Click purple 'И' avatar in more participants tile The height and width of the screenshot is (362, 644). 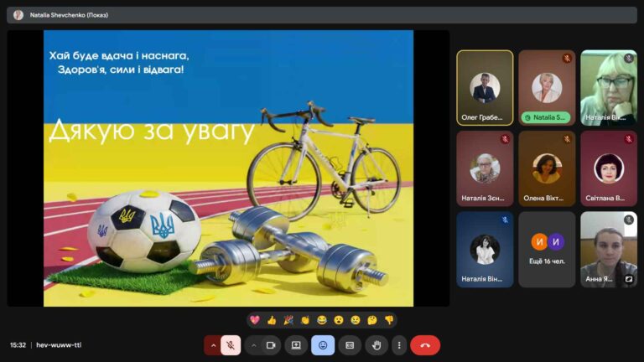coord(556,242)
